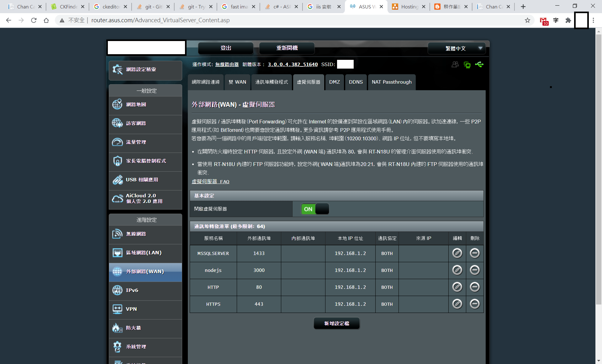Go to the browser home page
602x364 pixels.
click(46, 20)
